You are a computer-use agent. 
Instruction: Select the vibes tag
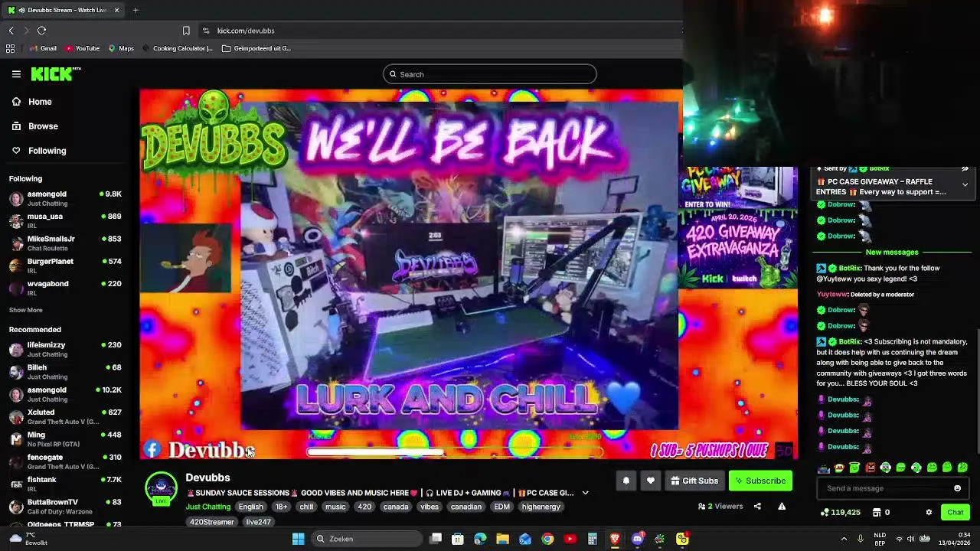[430, 507]
